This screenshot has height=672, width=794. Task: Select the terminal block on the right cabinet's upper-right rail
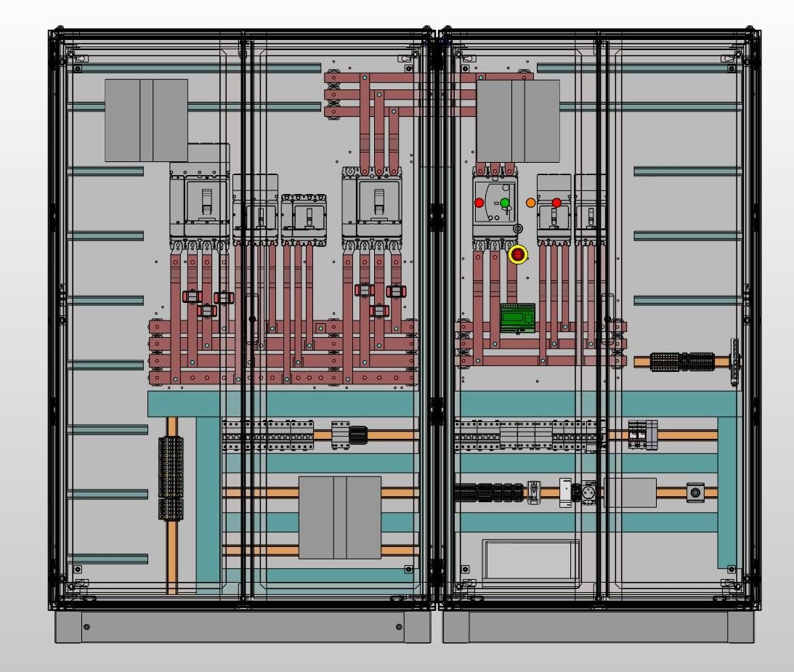point(682,362)
